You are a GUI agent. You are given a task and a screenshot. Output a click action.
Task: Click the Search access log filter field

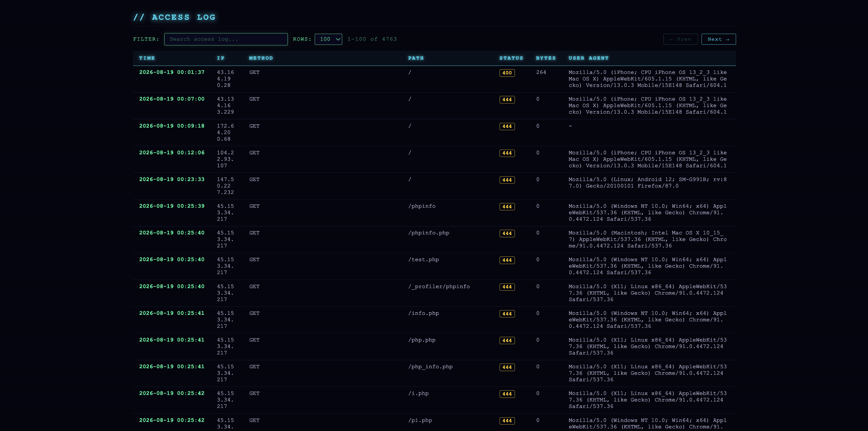pos(226,39)
